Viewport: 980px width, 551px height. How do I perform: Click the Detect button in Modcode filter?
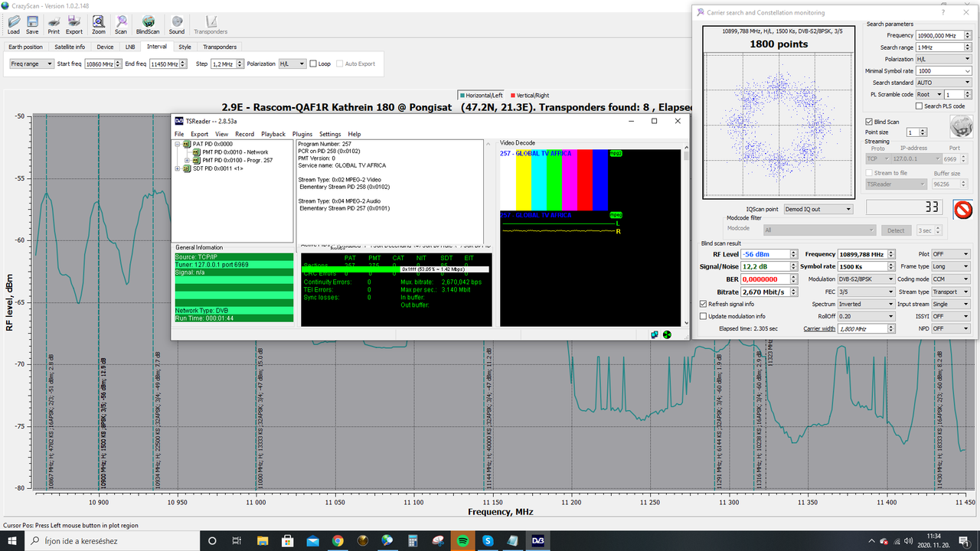(896, 230)
